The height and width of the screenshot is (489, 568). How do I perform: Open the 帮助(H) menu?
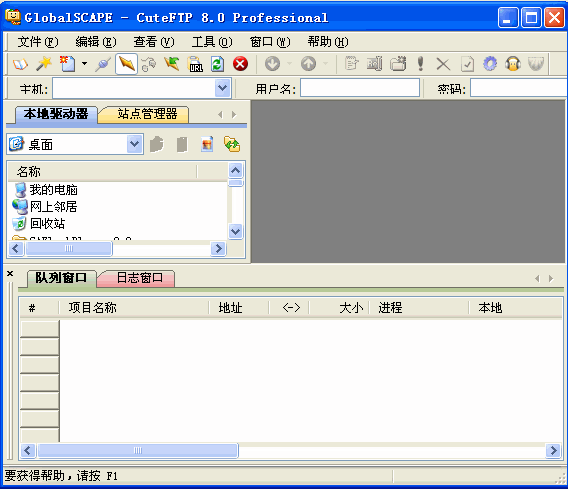[x=328, y=42]
